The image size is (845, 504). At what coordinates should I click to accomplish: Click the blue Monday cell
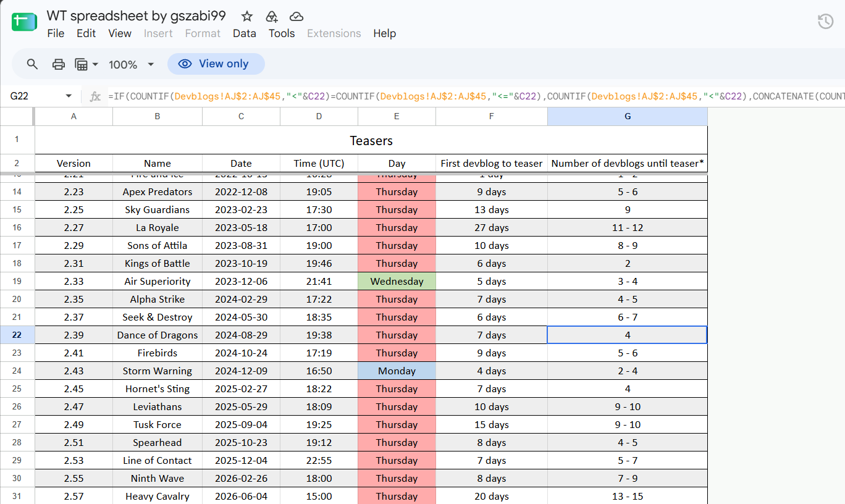pos(397,371)
